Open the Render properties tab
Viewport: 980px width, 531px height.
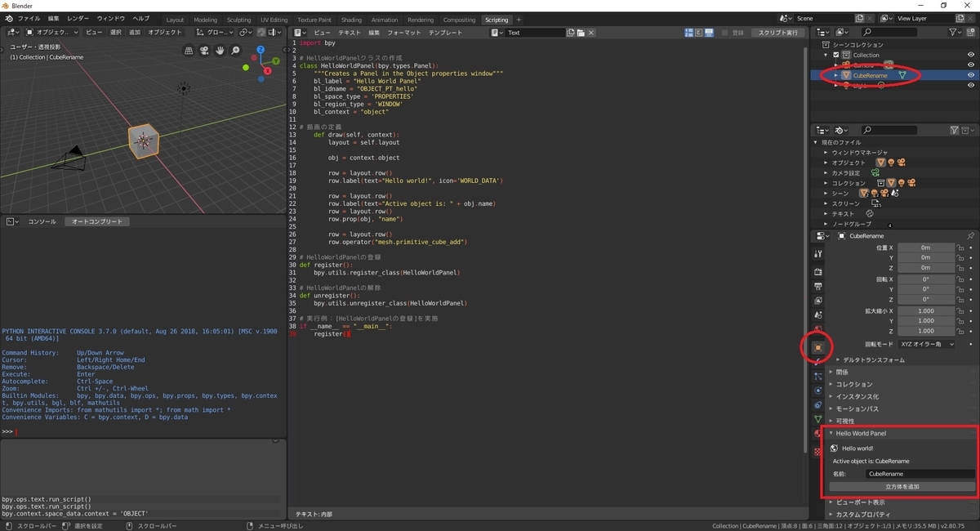(x=817, y=271)
